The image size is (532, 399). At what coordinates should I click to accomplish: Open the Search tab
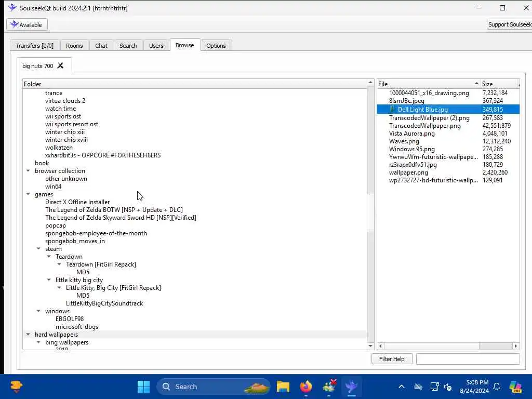coord(128,46)
